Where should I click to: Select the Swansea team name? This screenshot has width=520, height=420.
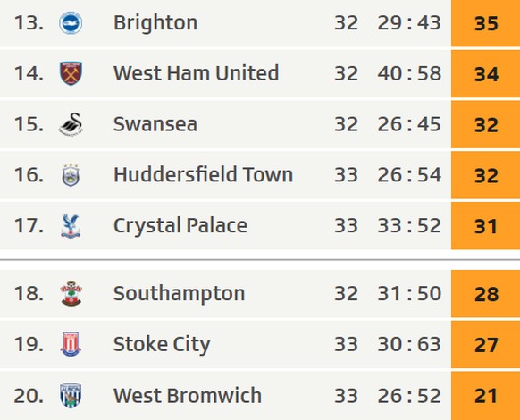[x=155, y=124]
